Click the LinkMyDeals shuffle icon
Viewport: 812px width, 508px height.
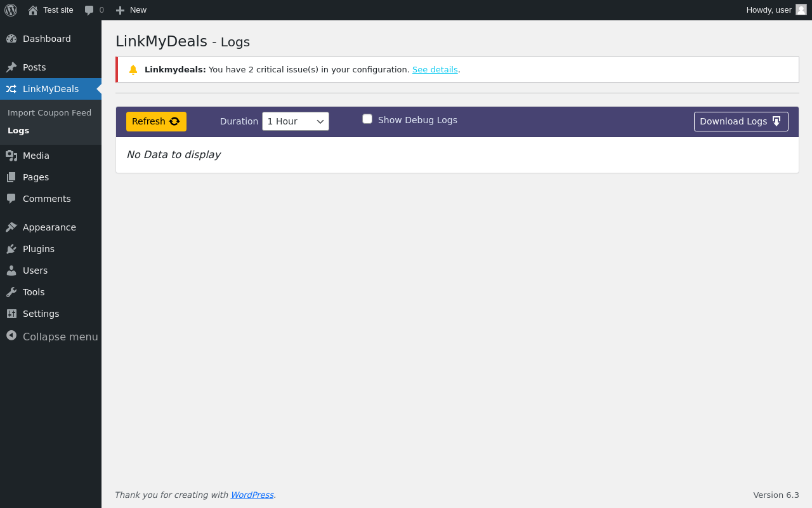11,89
